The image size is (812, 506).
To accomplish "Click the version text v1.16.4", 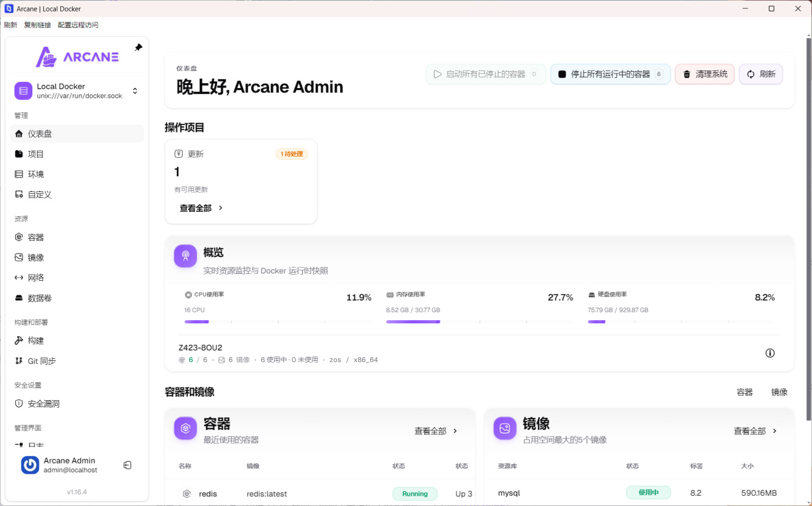I will [77, 492].
